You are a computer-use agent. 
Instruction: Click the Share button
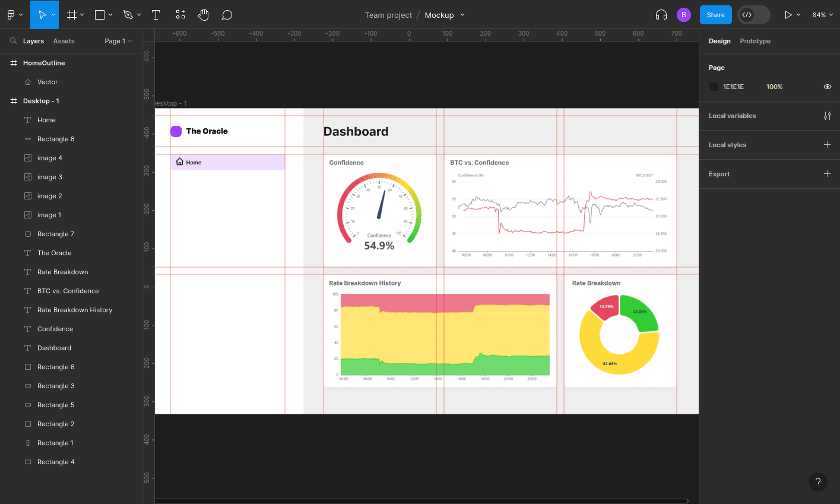(715, 15)
